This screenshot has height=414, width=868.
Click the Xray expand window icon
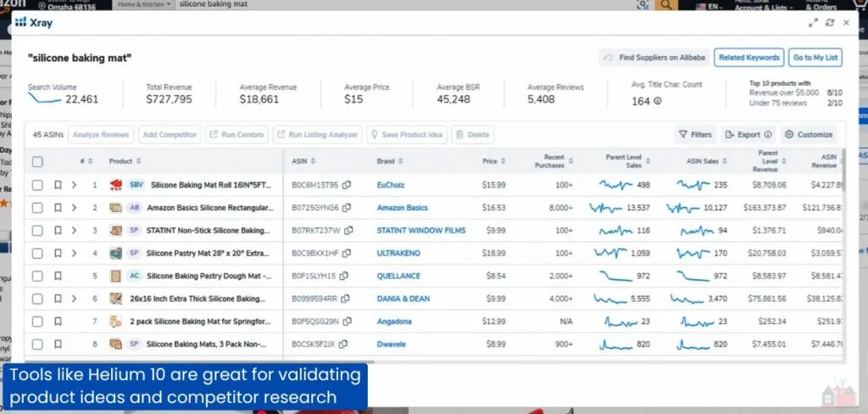pos(813,23)
